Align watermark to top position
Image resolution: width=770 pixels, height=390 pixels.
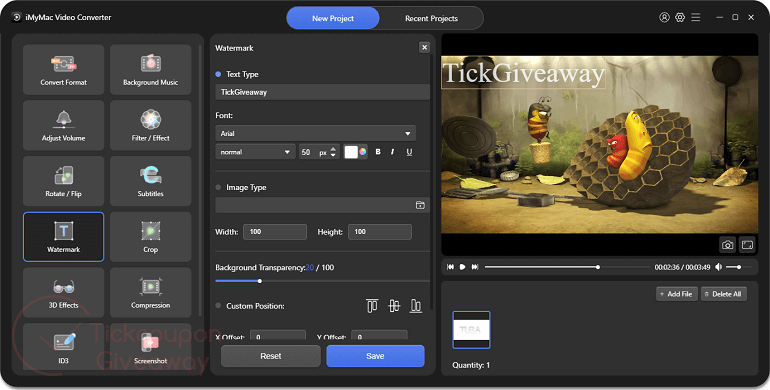click(372, 306)
